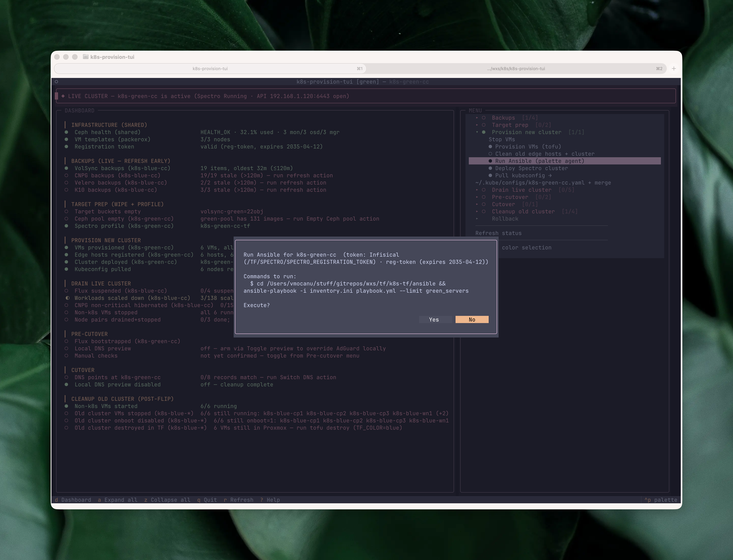733x560 pixels.
Task: Click Help in the footer bar
Action: [x=270, y=500]
